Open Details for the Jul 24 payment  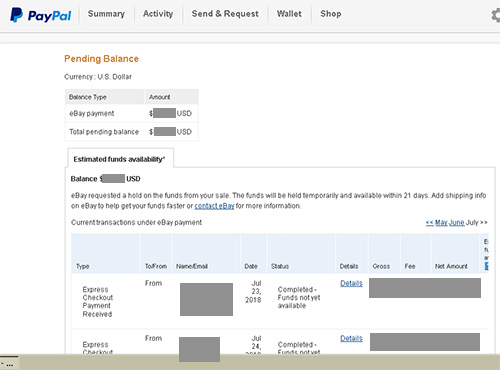pos(351,338)
